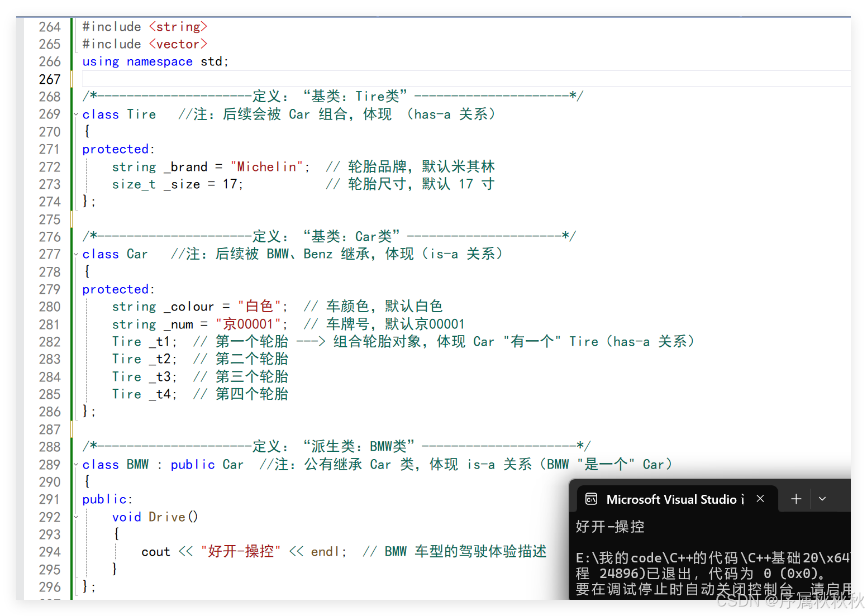
Task: Click the 'Tire _t4;' member declaration
Action: coord(144,394)
